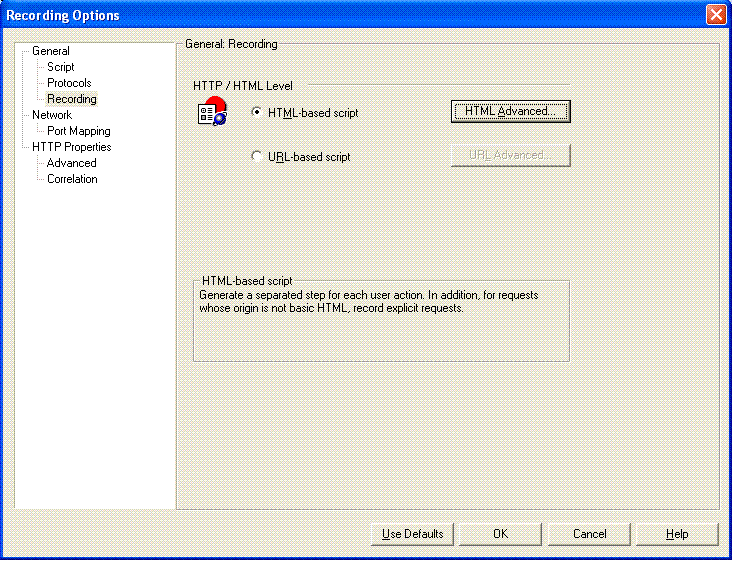Go to the Protocols settings node
The width and height of the screenshot is (732, 561).
(x=69, y=83)
